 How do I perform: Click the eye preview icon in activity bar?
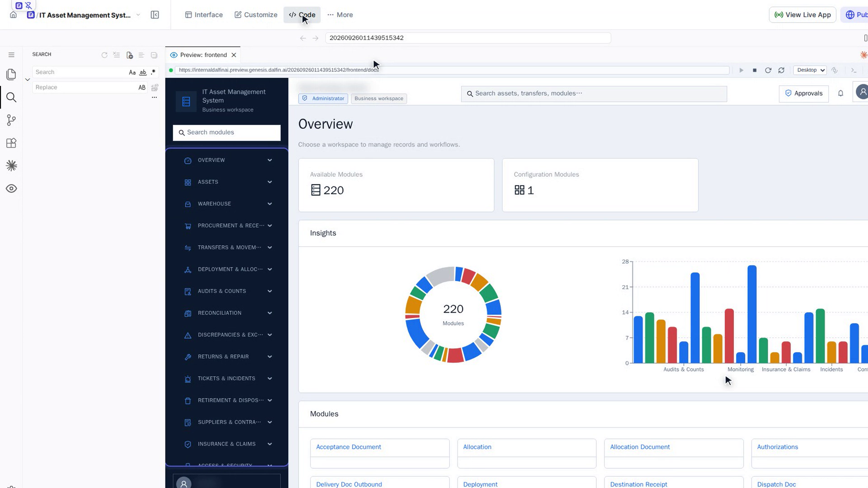pos(11,188)
